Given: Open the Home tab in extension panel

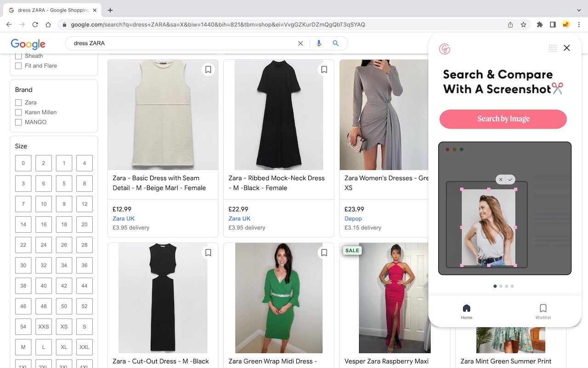Looking at the screenshot, I should tap(466, 311).
